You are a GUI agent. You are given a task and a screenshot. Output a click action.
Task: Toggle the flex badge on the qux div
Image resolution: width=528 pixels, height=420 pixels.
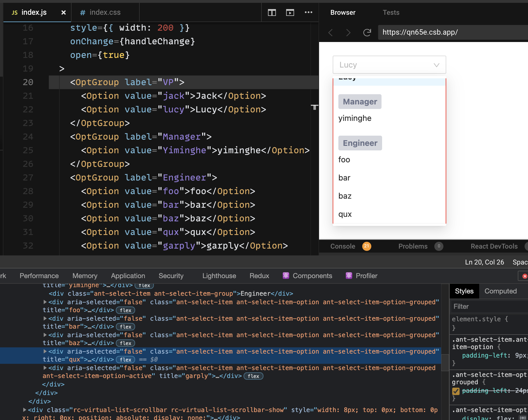point(125,359)
